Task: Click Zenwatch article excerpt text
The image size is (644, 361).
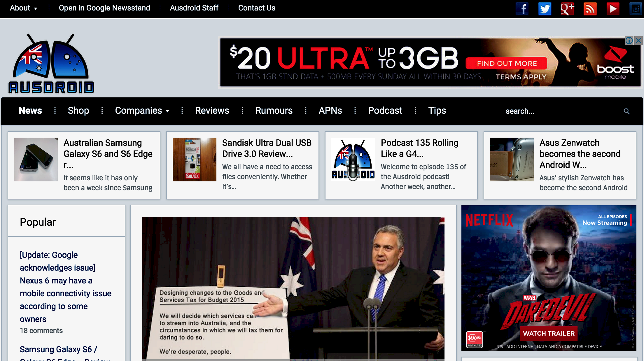Action: [x=583, y=183]
